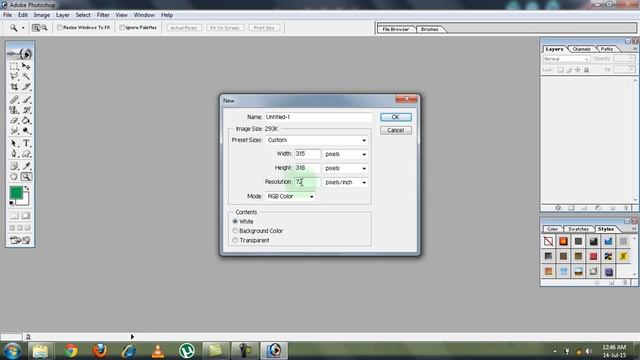Open the Height units dropdown

[345, 168]
